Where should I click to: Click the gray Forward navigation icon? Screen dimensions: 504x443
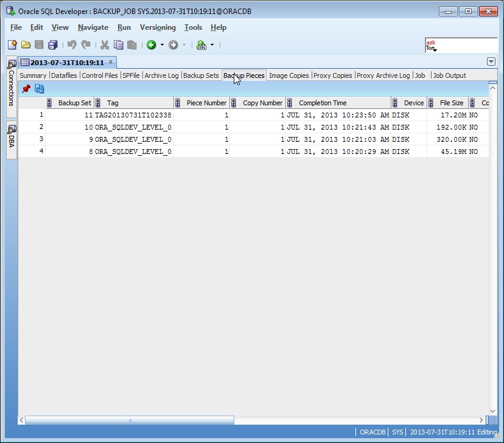coord(173,44)
